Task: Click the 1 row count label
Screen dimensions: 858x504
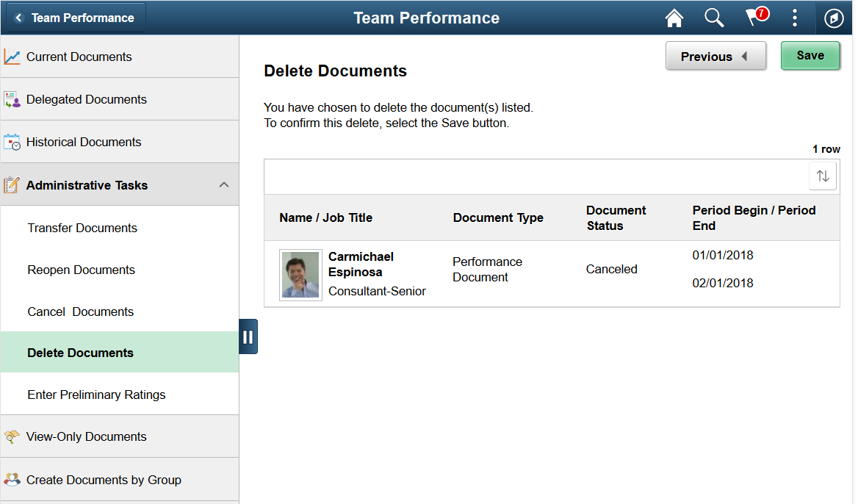Action: click(826, 149)
